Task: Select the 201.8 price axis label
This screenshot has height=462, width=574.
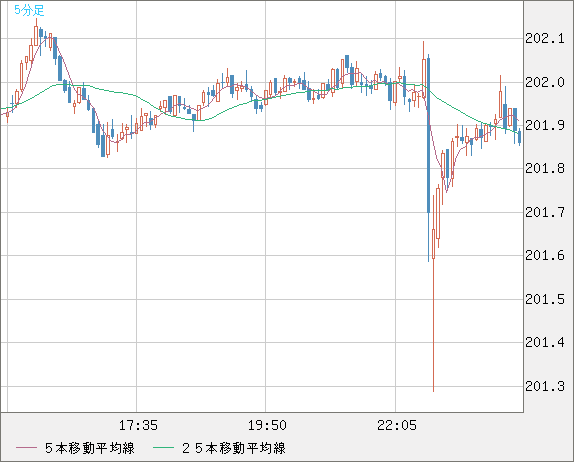Action: 545,169
